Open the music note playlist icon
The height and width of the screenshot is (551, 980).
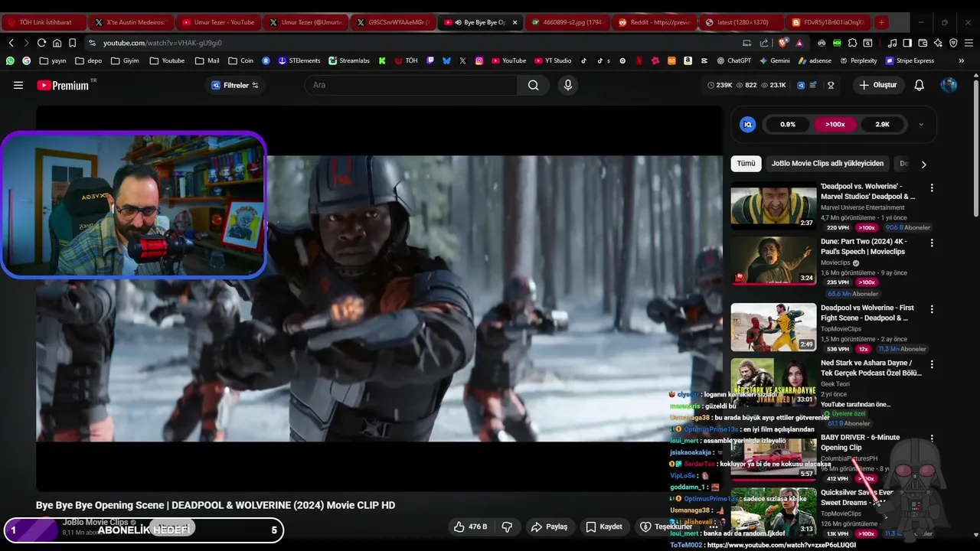(x=892, y=43)
